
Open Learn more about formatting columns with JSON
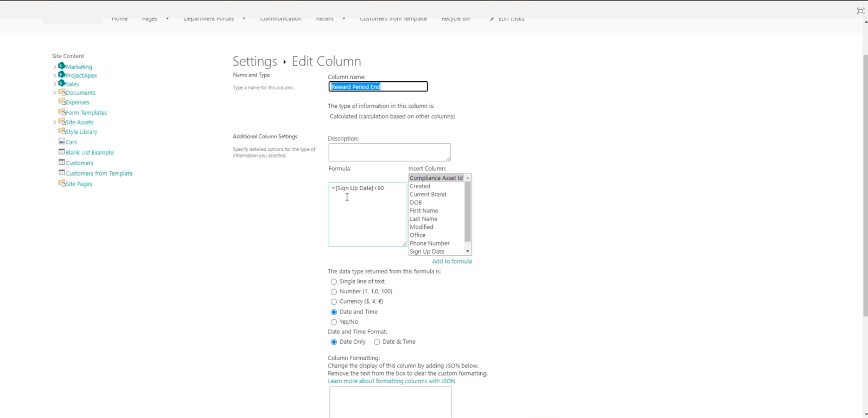(x=391, y=381)
